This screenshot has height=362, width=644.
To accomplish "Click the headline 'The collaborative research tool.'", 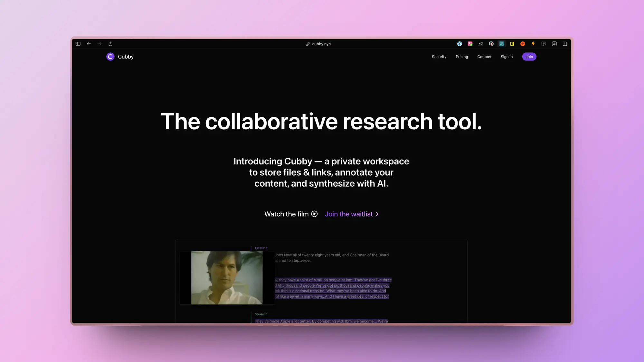I will (x=321, y=121).
